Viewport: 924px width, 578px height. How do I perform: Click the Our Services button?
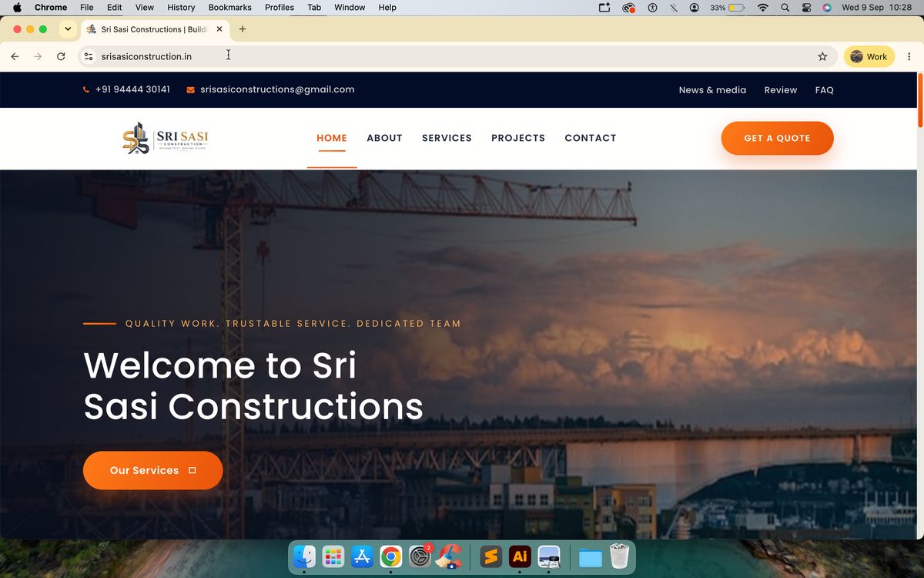pos(152,470)
